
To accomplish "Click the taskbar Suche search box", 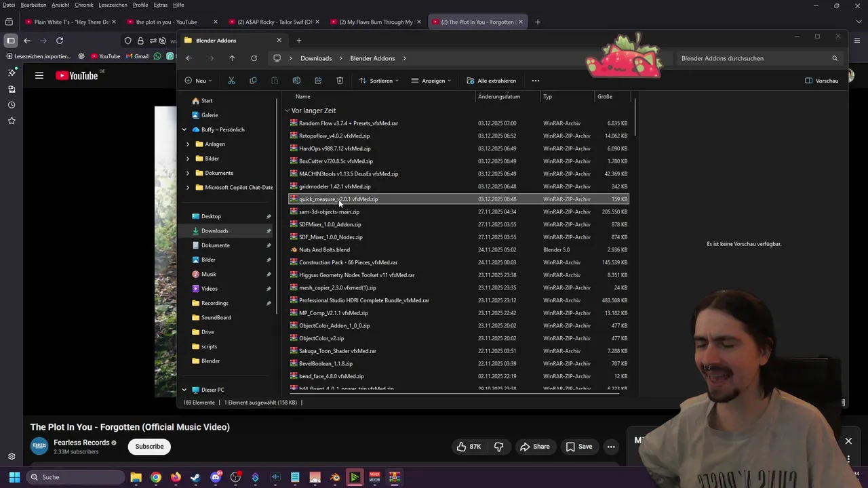I will (76, 477).
